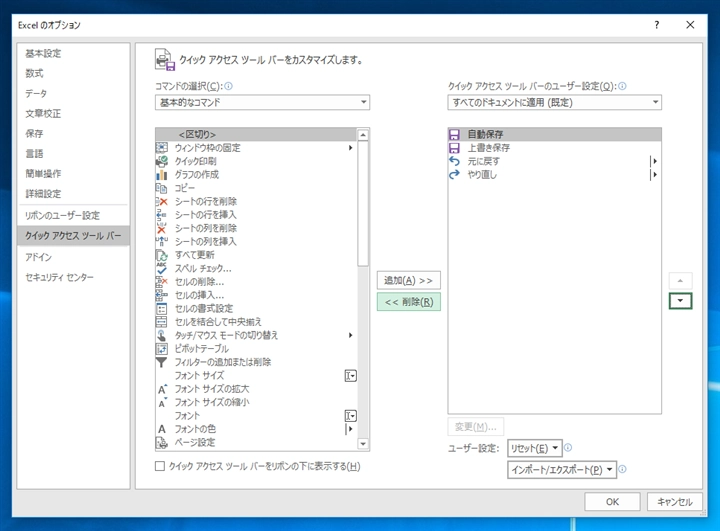
Task: Open the リセット dropdown button
Action: tap(534, 448)
